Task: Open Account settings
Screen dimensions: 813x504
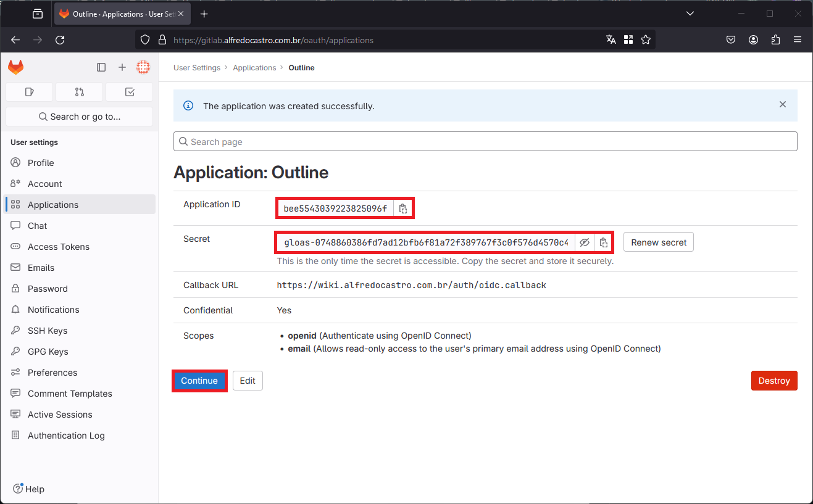Action: (80, 184)
